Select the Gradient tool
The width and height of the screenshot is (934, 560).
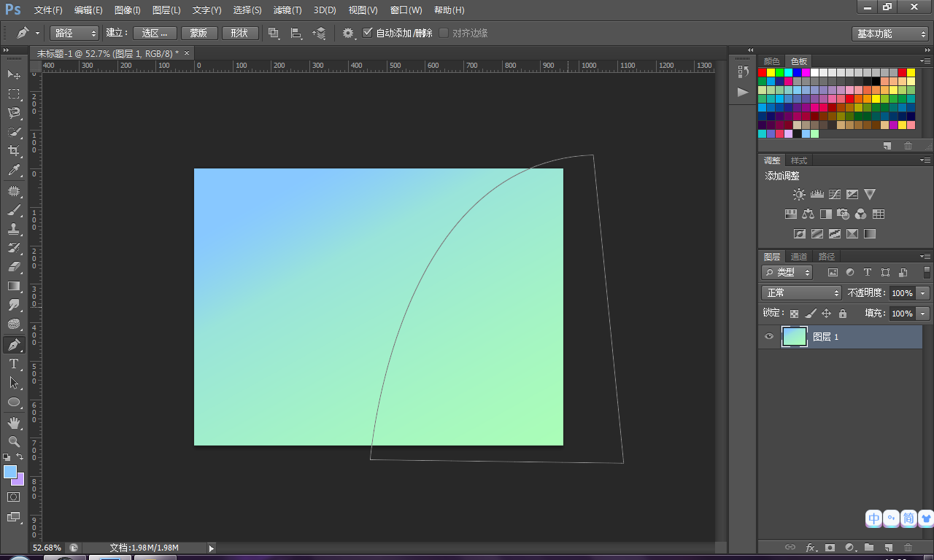pos(14,286)
